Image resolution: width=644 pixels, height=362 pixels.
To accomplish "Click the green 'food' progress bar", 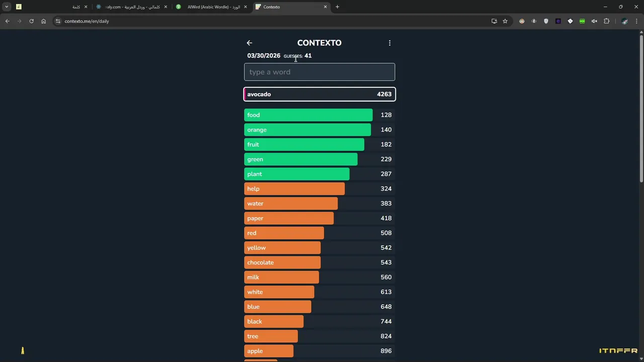I will tap(308, 115).
